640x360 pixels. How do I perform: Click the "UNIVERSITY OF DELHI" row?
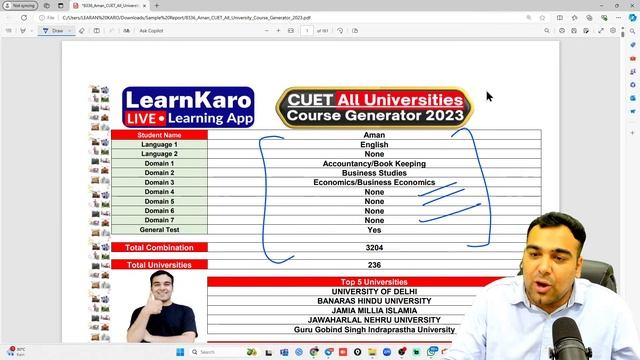click(374, 291)
